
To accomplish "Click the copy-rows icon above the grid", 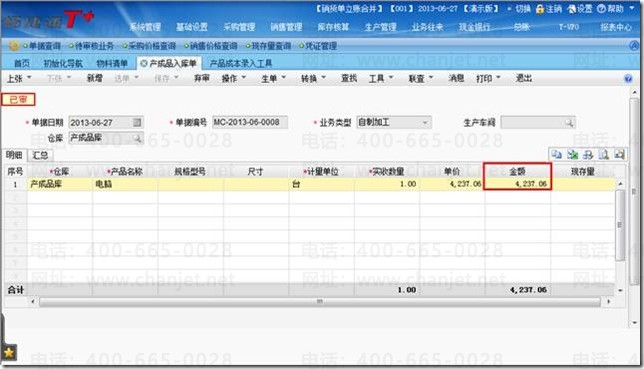I will (557, 154).
